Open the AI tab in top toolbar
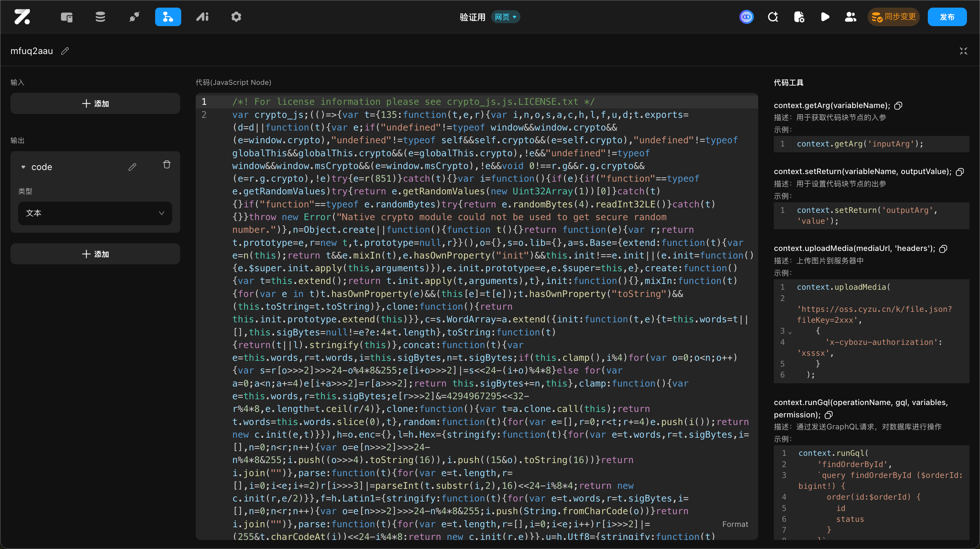 [202, 17]
